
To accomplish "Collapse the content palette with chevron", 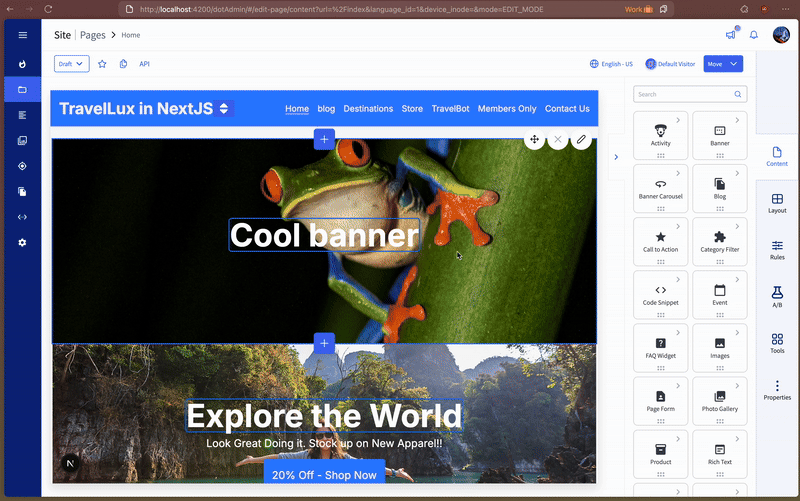I will click(x=615, y=157).
